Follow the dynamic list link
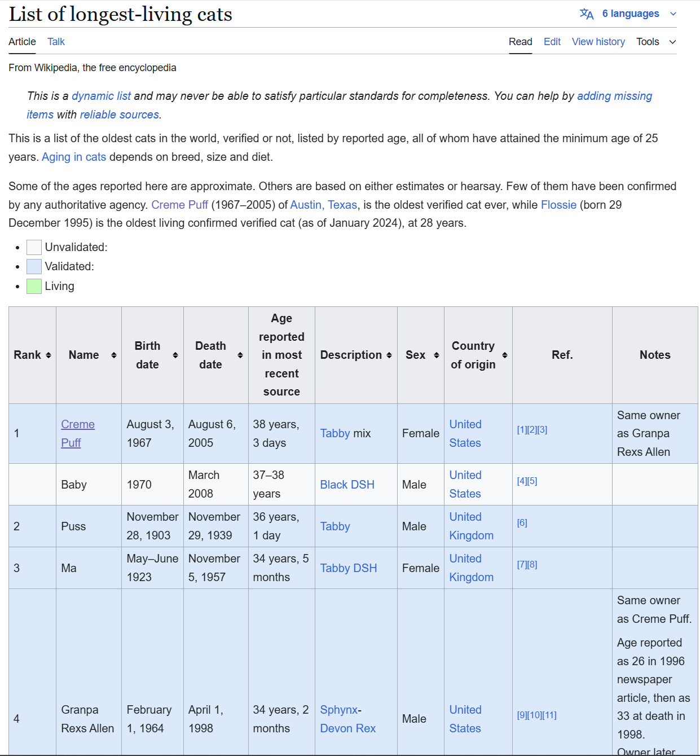700x756 pixels. coord(101,96)
